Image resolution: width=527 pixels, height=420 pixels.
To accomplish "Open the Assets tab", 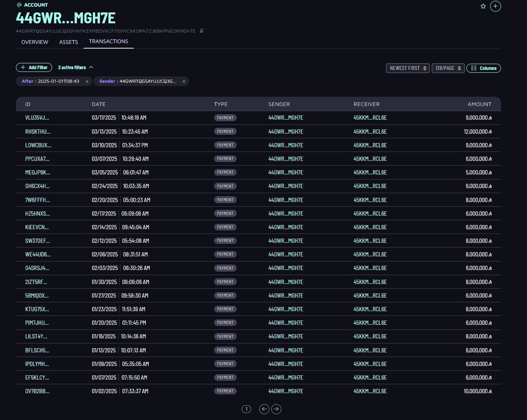I will 69,42.
